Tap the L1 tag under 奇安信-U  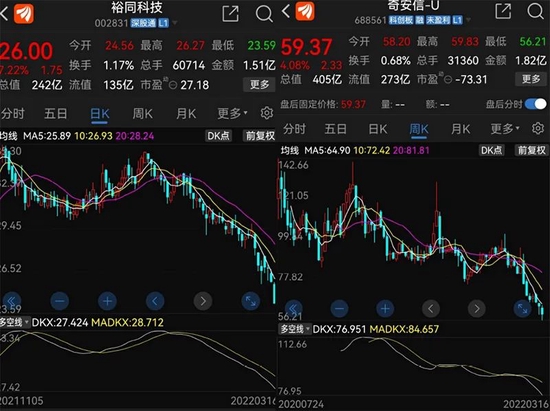(457, 20)
